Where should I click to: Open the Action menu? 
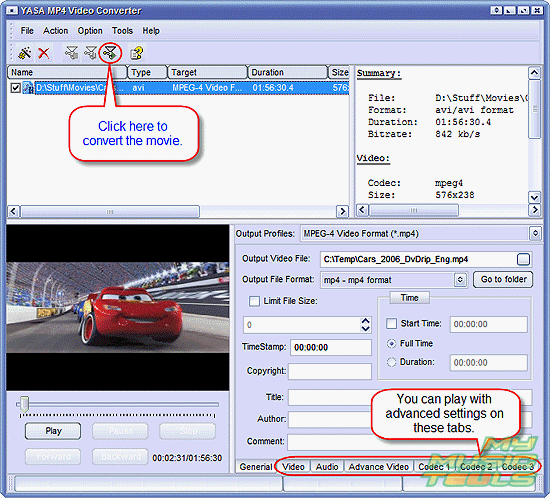55,31
